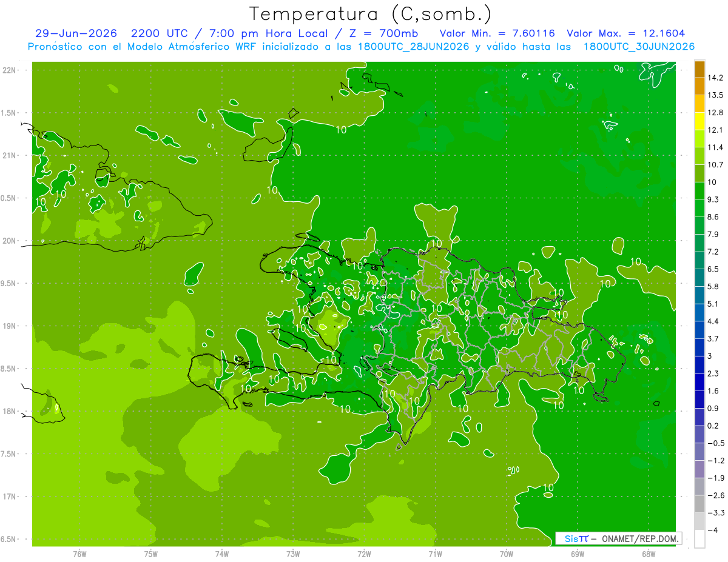Click the '71W' longitude axis label
The height and width of the screenshot is (562, 728).
(x=435, y=554)
